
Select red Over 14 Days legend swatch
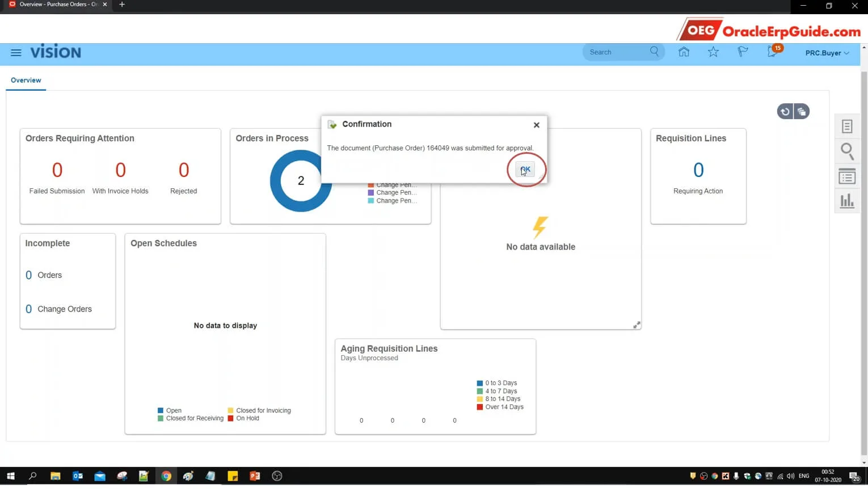pos(480,407)
